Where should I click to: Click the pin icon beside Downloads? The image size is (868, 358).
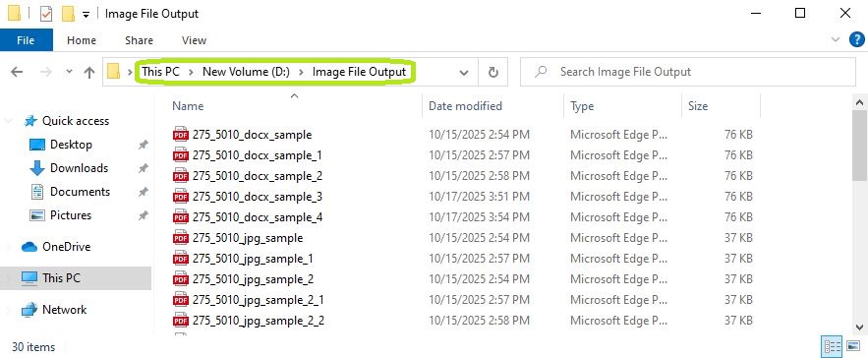[x=143, y=168]
